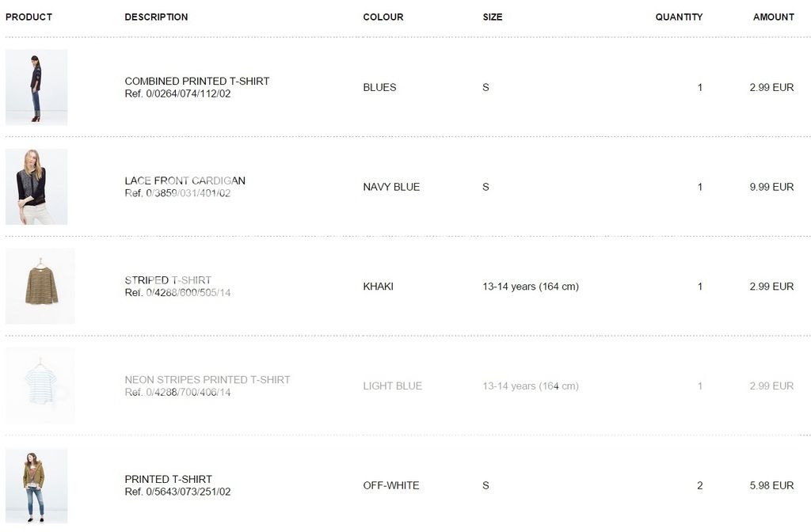Click the AMOUNT column header
811x532 pixels.
click(x=774, y=17)
